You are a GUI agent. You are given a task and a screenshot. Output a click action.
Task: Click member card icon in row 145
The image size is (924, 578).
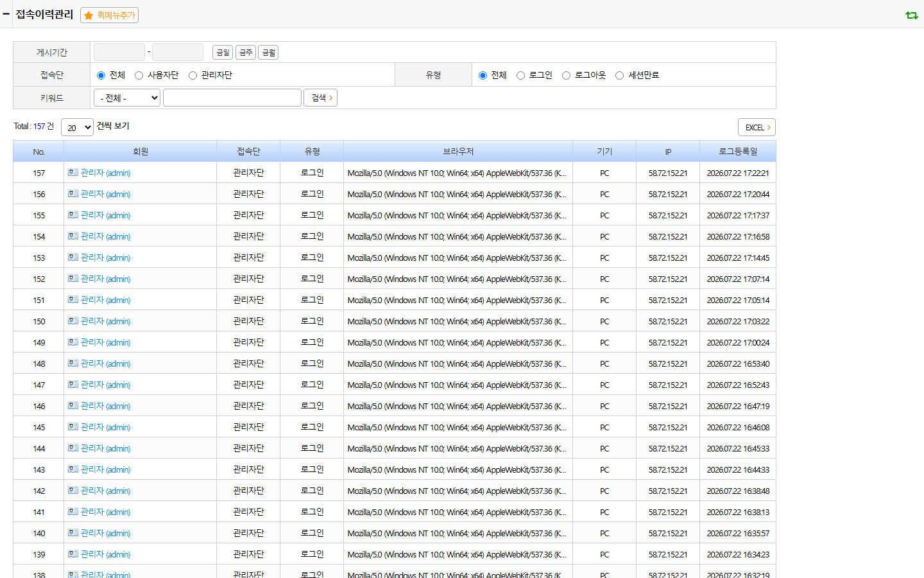pos(73,426)
